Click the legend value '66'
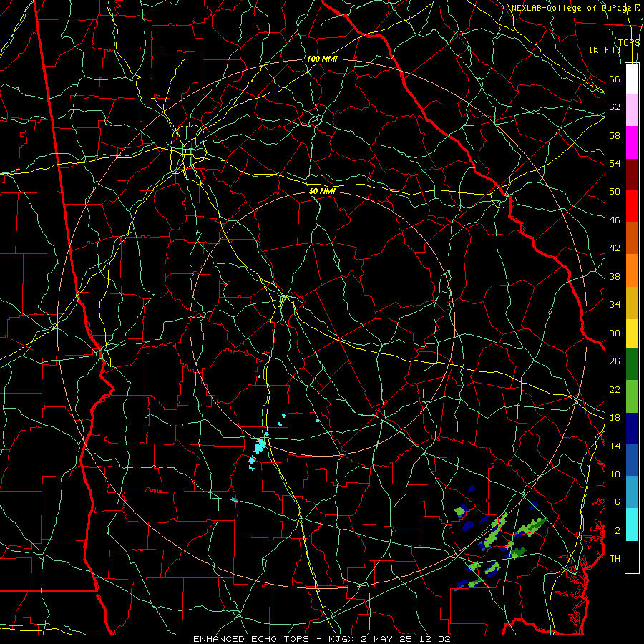The width and height of the screenshot is (644, 644). coord(615,79)
